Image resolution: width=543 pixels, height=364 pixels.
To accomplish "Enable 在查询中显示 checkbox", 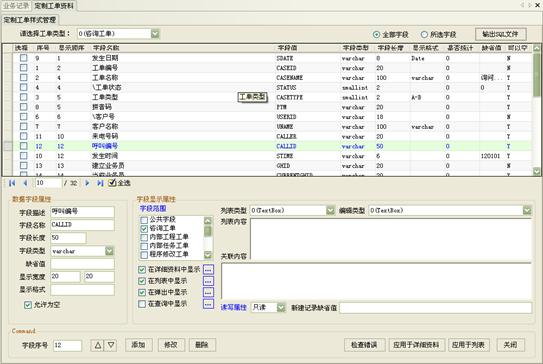I will (142, 304).
